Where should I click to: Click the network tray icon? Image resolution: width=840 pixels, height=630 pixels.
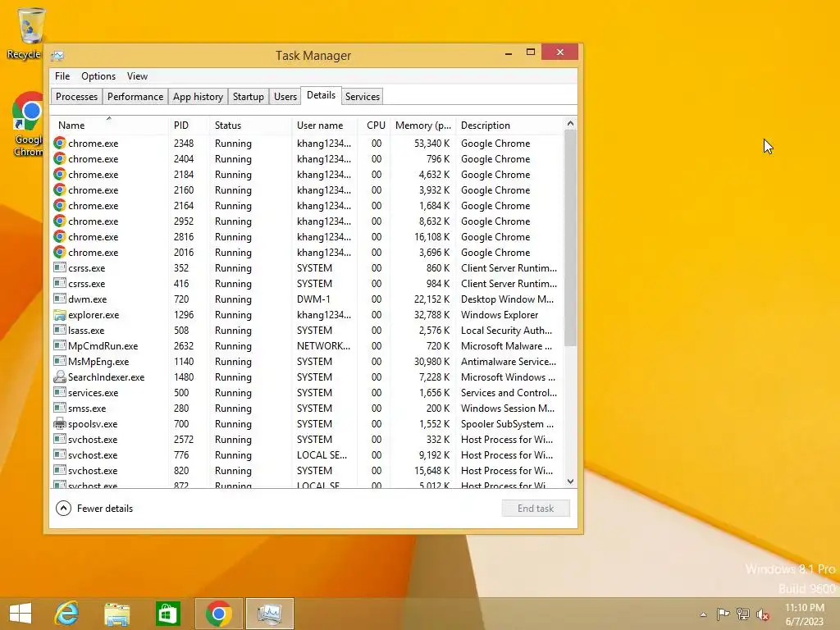pyautogui.click(x=743, y=614)
